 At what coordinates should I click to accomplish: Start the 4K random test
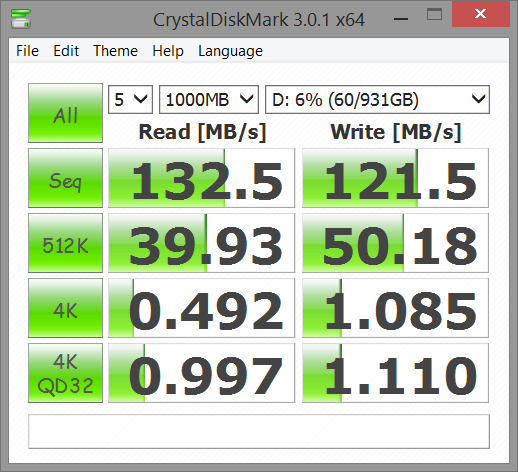[65, 308]
